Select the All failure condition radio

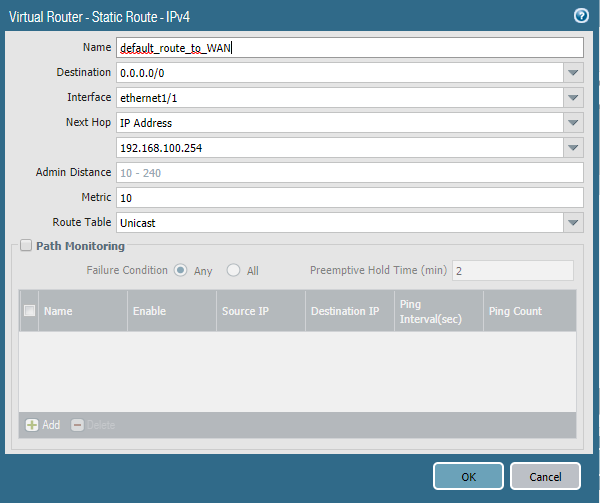233,270
